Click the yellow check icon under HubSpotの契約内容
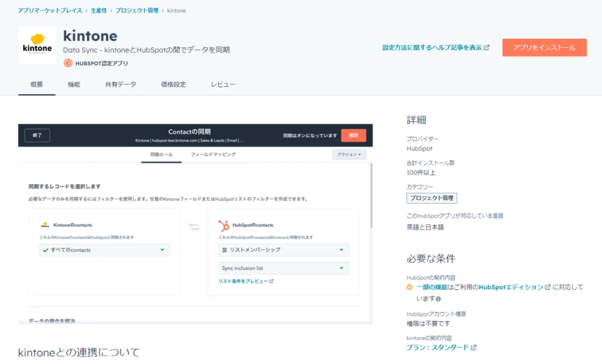 [410, 287]
